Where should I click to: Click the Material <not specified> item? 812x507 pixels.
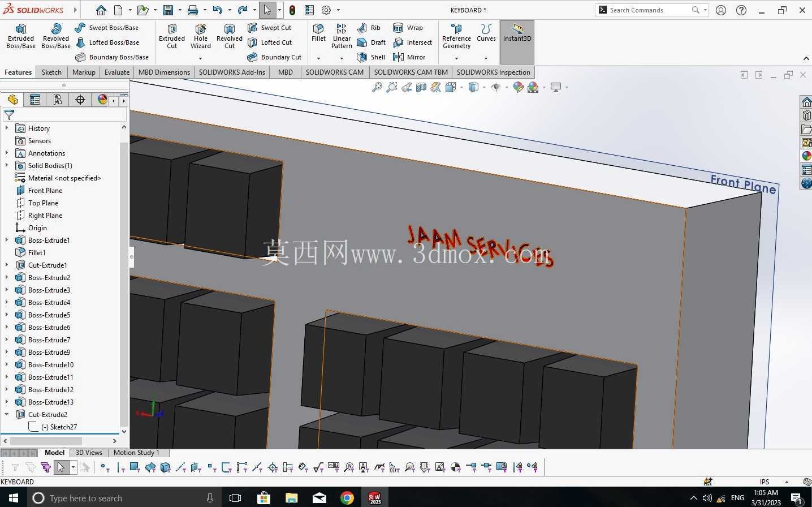pos(58,178)
